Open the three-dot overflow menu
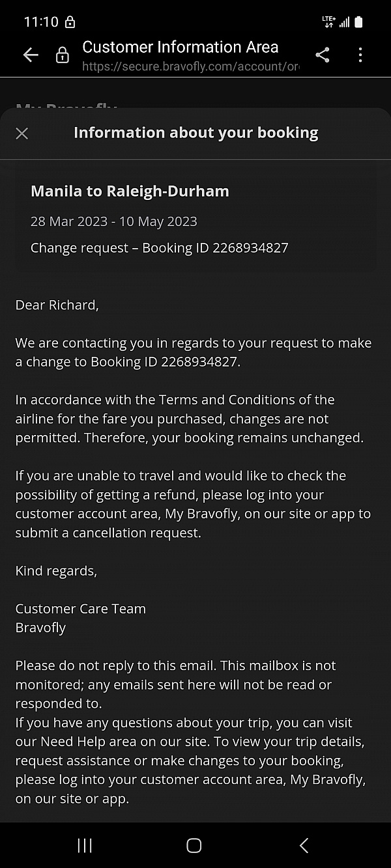 coord(360,55)
